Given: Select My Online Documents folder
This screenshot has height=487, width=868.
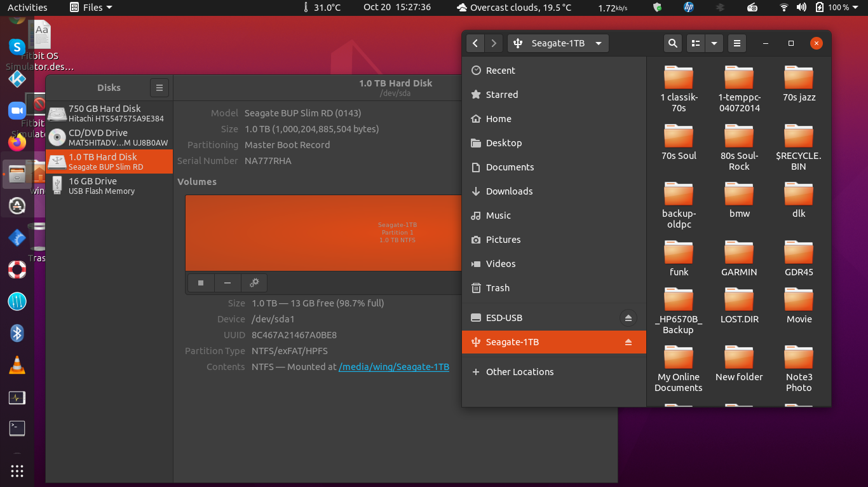Looking at the screenshot, I should (679, 369).
